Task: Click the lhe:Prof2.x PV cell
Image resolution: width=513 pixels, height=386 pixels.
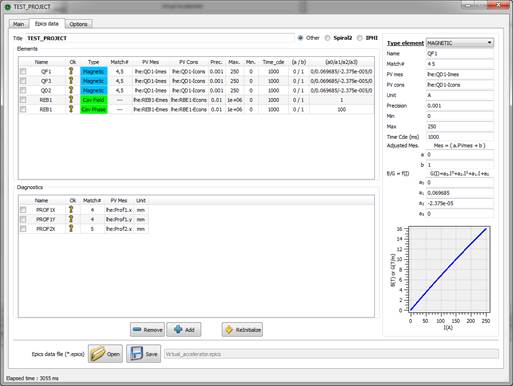Action: click(x=119, y=229)
